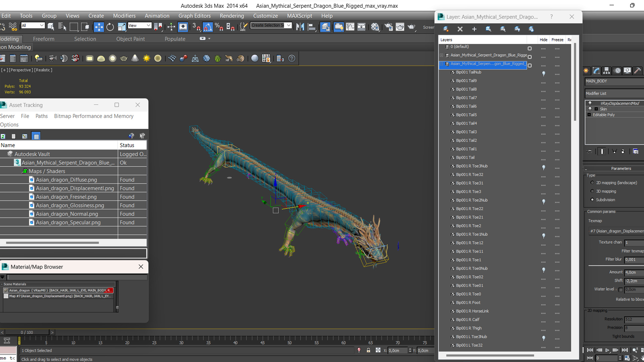Click the Mirror tool icon
Screen dimensions: 644x362
(300, 27)
